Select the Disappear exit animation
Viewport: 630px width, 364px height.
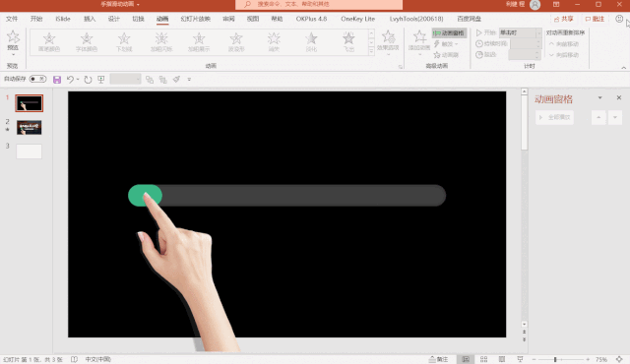(x=274, y=42)
